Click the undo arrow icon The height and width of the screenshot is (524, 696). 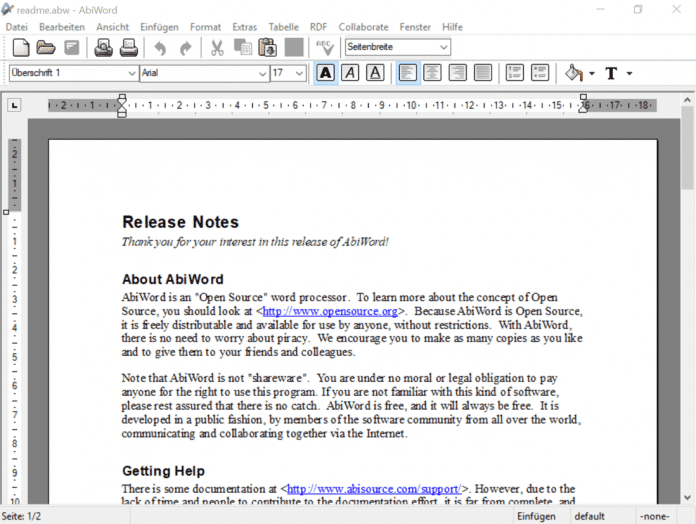[160, 47]
